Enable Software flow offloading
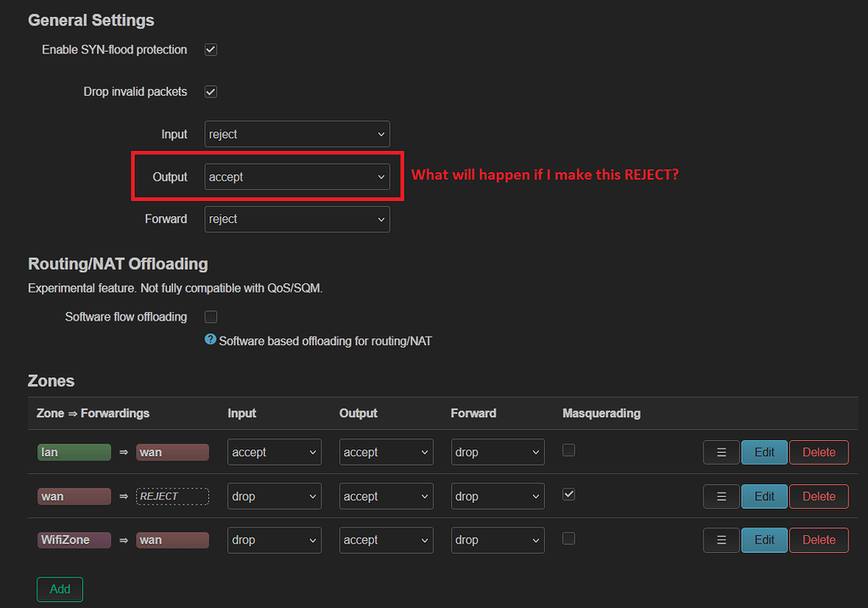The width and height of the screenshot is (868, 608). [x=209, y=316]
